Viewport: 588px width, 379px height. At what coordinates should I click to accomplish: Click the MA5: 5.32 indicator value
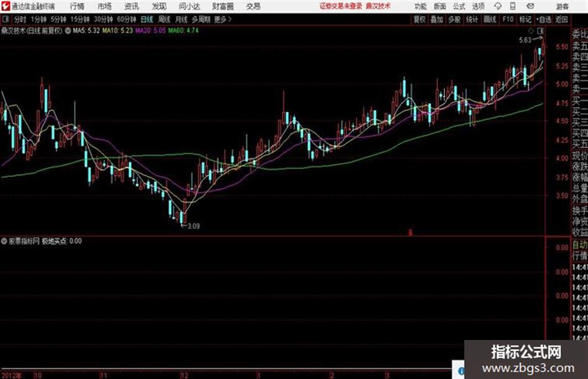click(86, 30)
